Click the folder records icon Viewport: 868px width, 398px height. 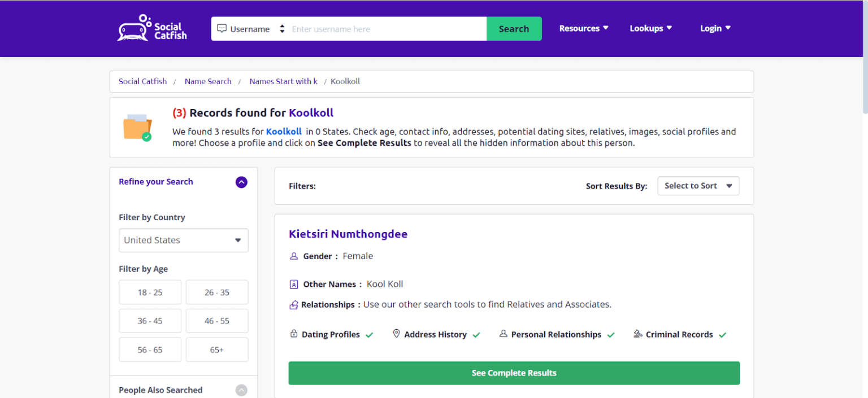[137, 127]
